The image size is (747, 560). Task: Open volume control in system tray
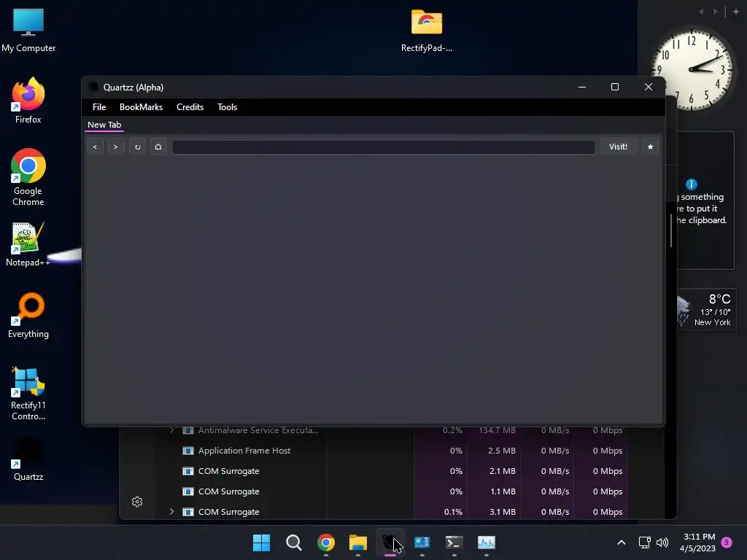tap(662, 542)
